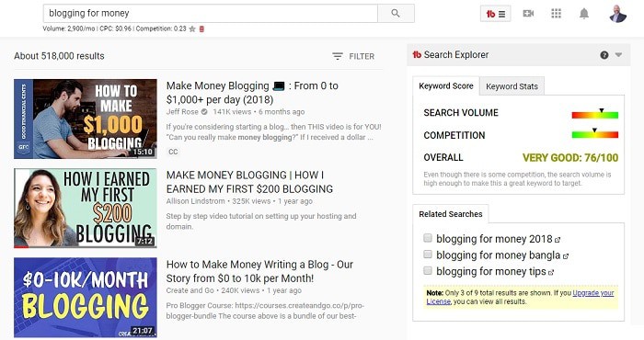The image size is (644, 340).
Task: Check 'blogging for money bangla'
Action: click(x=428, y=255)
